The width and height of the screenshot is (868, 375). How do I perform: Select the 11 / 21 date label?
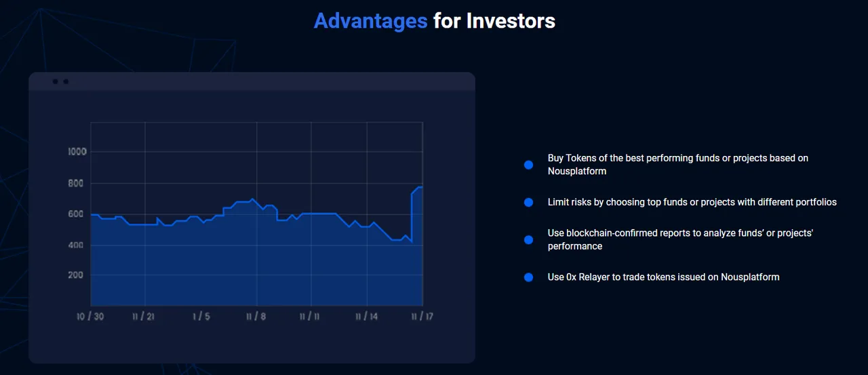pos(144,317)
